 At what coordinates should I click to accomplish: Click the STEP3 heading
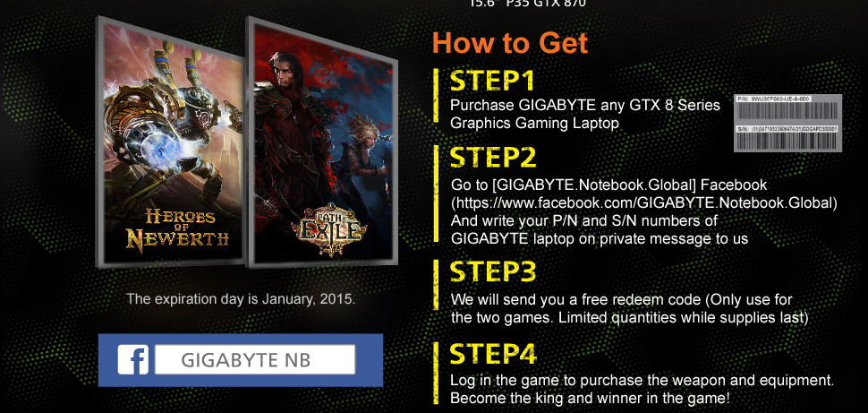pyautogui.click(x=493, y=271)
